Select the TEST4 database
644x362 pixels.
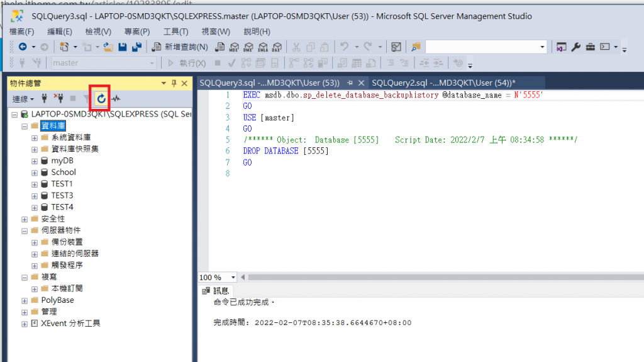[62, 207]
